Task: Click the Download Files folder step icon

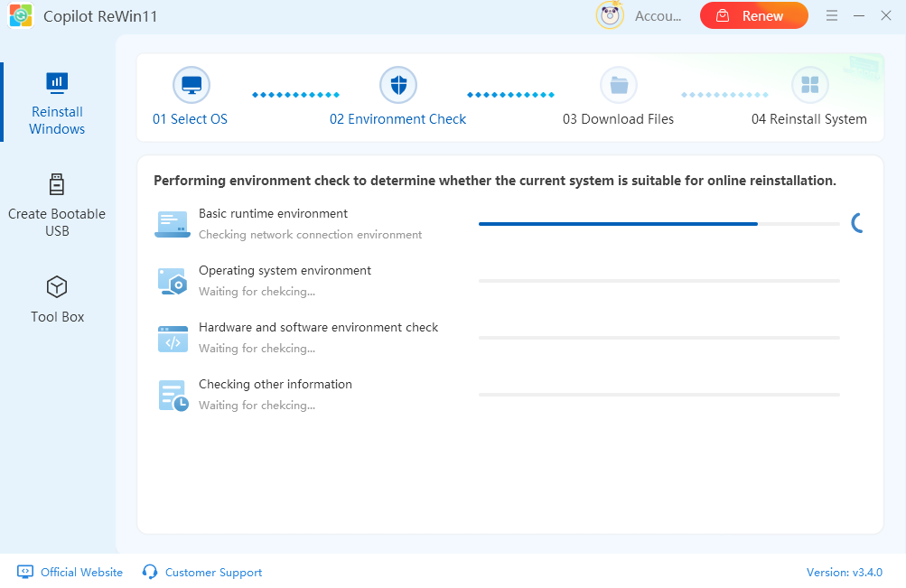Action: click(x=619, y=86)
